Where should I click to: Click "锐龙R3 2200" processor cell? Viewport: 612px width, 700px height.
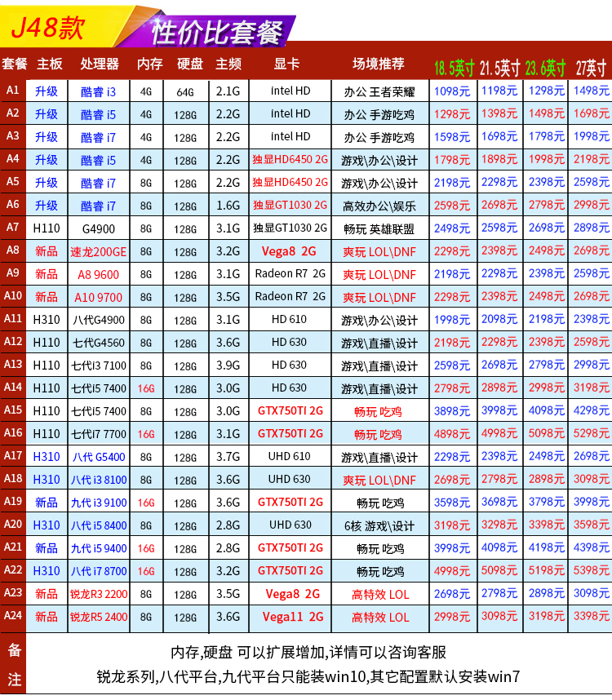[x=99, y=594]
